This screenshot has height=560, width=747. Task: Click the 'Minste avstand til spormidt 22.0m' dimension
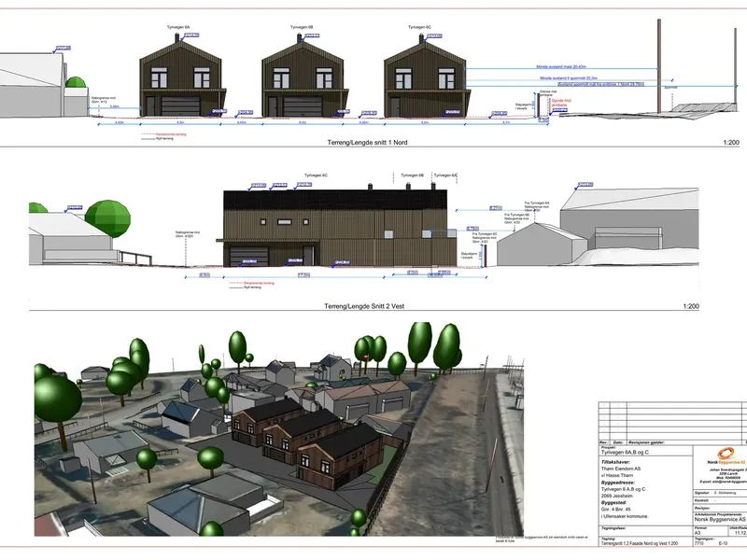point(569,78)
